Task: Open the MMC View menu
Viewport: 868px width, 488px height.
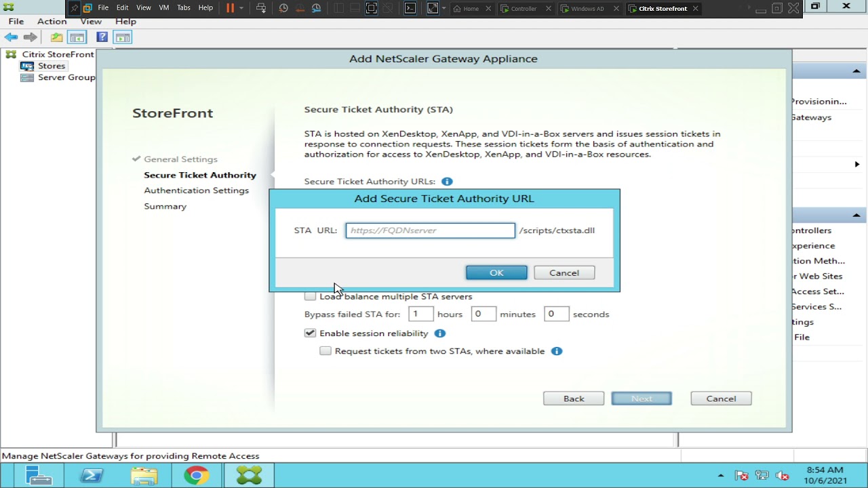Action: point(91,21)
